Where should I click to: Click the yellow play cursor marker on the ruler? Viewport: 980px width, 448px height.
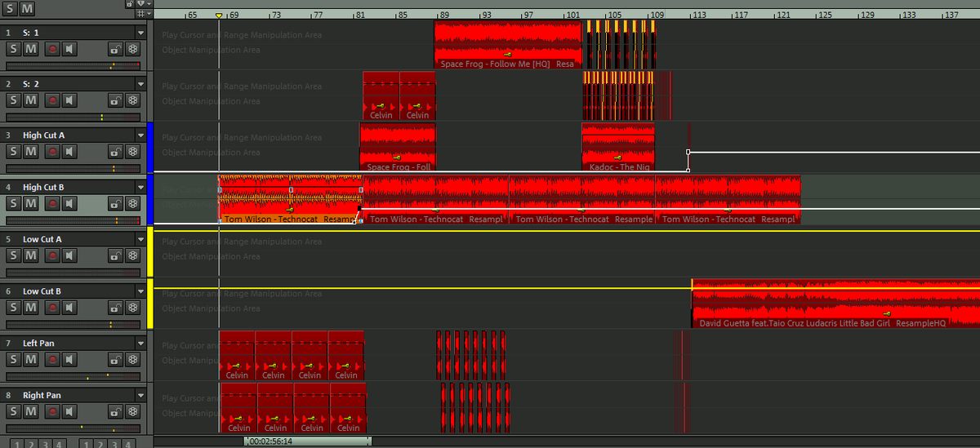click(219, 16)
